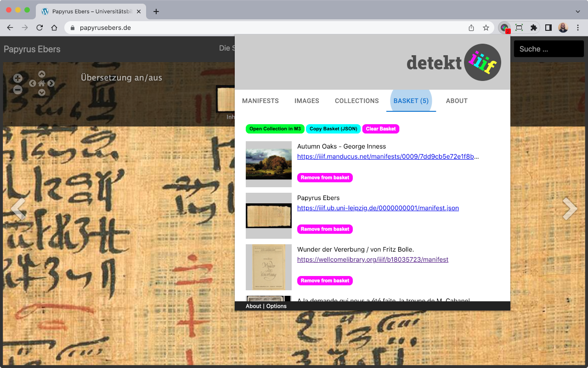The width and height of the screenshot is (588, 368).
Task: Open the share menu from the address bar
Action: [471, 28]
